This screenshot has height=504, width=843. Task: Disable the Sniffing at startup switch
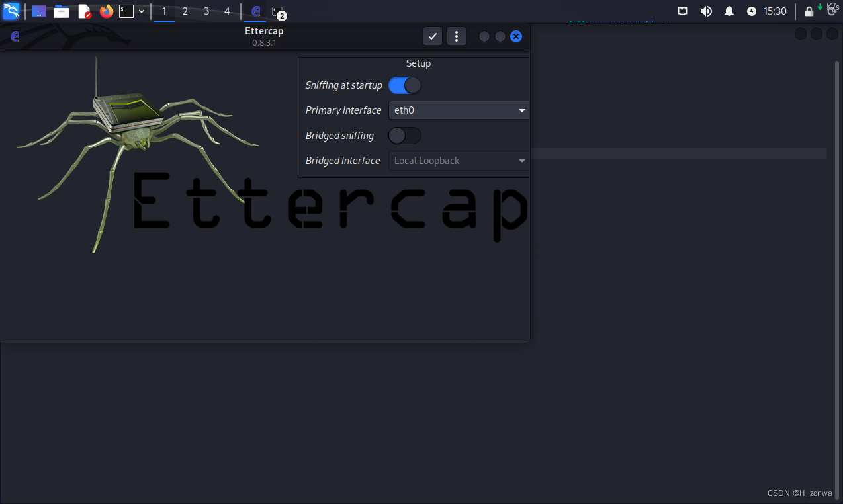[x=404, y=85]
